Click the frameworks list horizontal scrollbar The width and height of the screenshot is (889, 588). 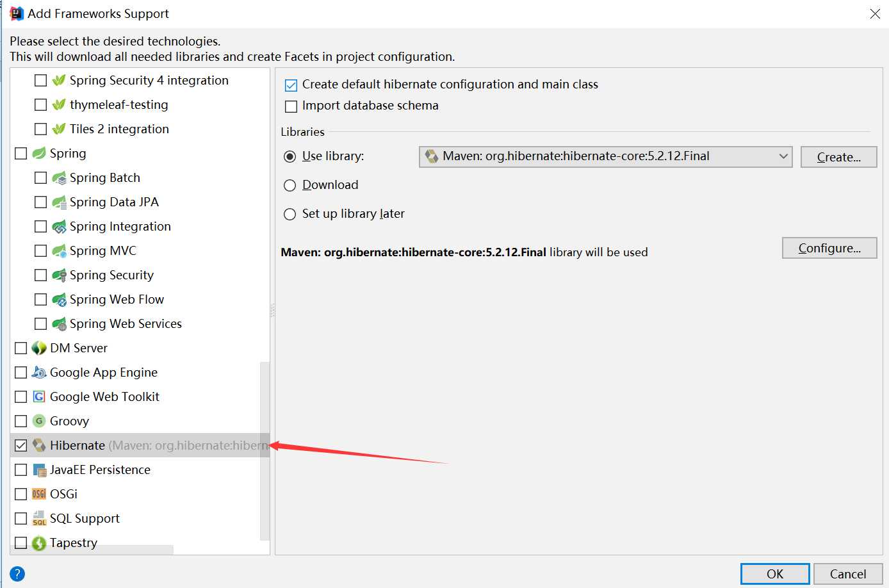[92, 550]
